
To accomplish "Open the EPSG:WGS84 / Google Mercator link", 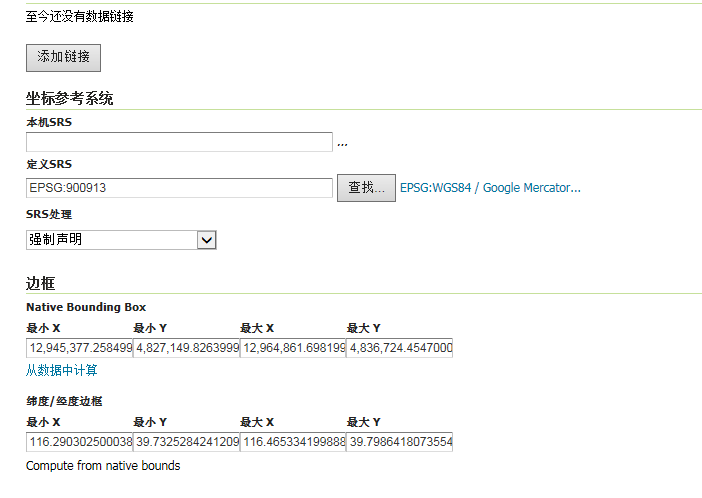I will point(490,188).
